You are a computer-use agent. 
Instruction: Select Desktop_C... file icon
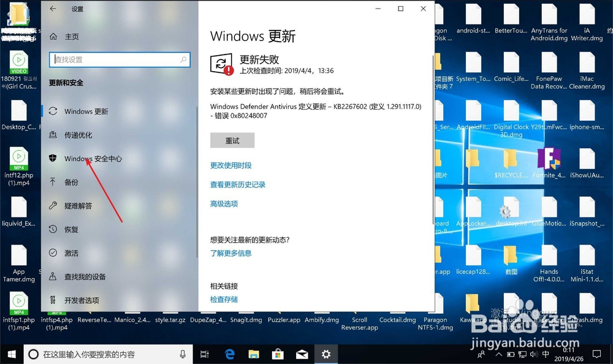point(19,115)
